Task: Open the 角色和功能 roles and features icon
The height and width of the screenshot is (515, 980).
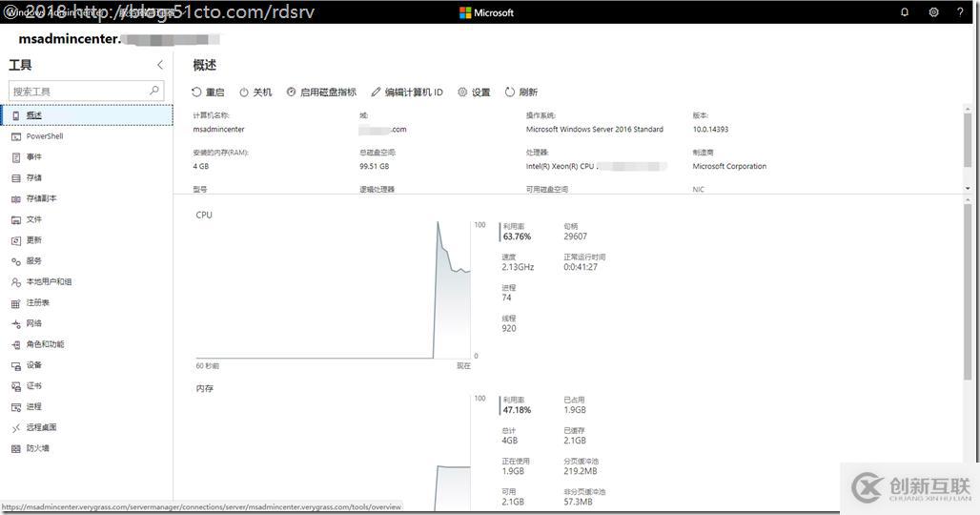Action: tap(16, 344)
